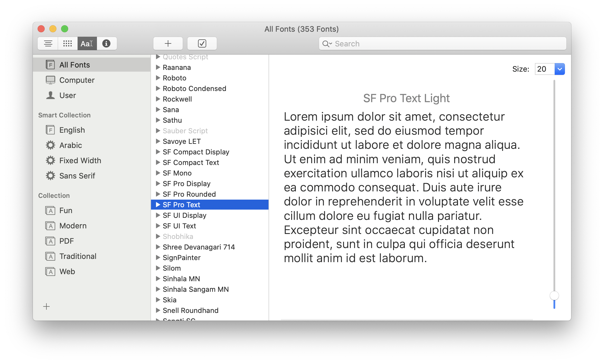Screen dimensions: 604x364
Task: Adjust the font size slider knob
Action: [x=554, y=296]
